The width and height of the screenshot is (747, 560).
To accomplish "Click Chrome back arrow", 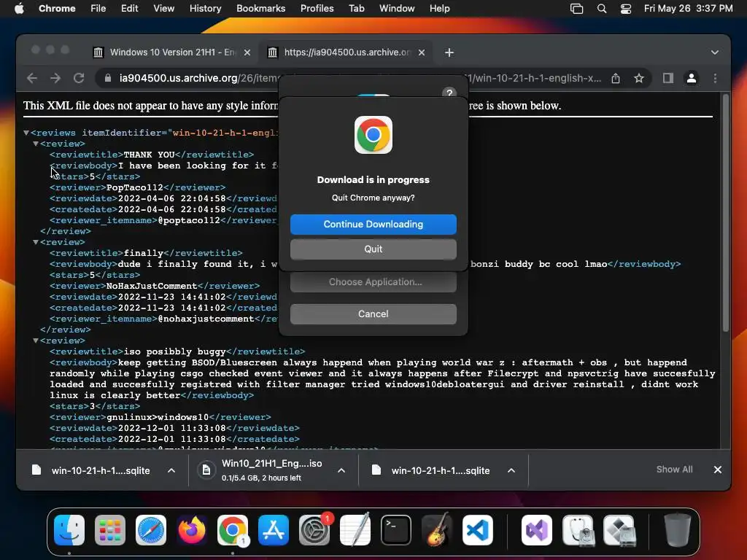I will 32,78.
